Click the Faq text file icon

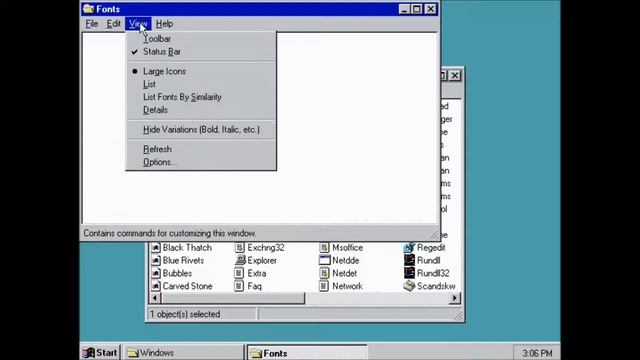point(240,286)
